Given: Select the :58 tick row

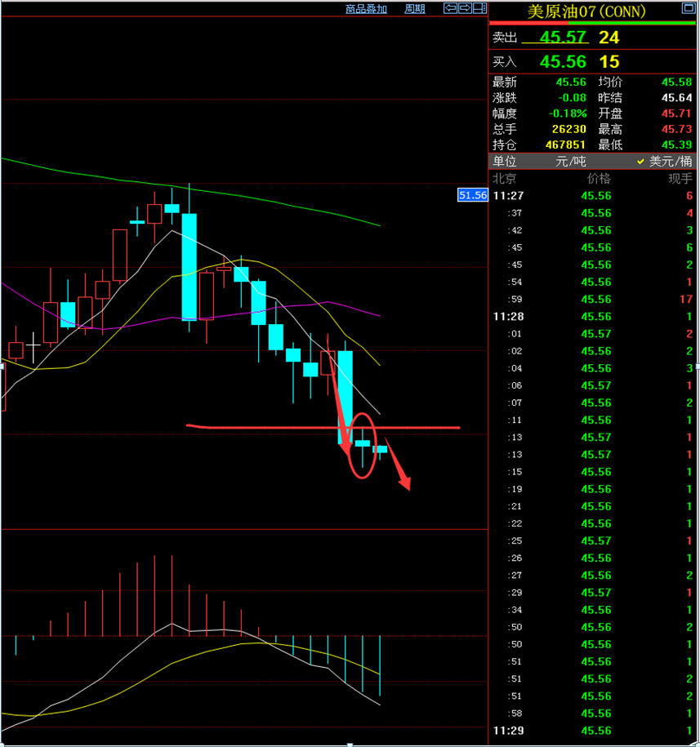Looking at the screenshot, I should pos(592,714).
